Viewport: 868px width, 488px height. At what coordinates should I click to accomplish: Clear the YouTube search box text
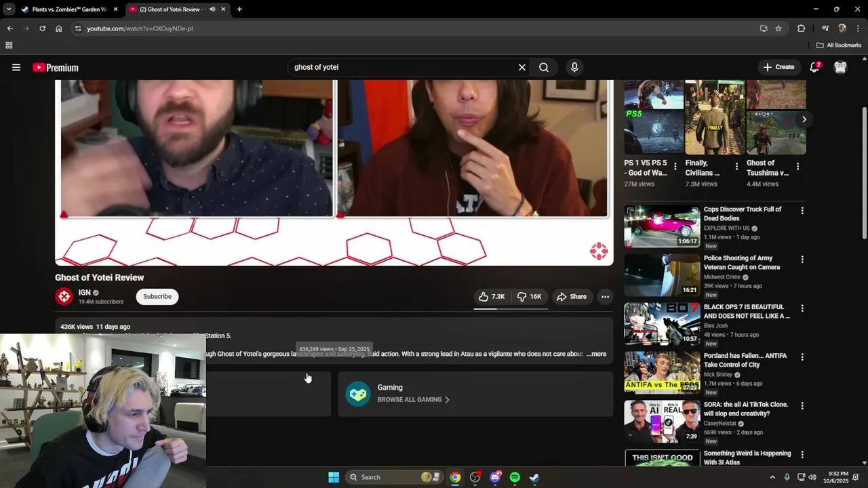coord(522,67)
